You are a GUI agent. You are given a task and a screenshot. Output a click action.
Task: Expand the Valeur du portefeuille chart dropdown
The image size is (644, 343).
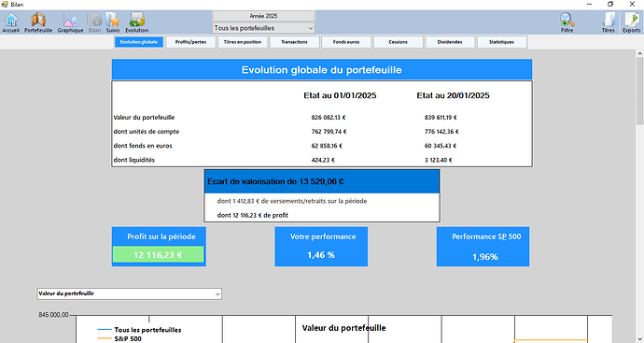130,293
